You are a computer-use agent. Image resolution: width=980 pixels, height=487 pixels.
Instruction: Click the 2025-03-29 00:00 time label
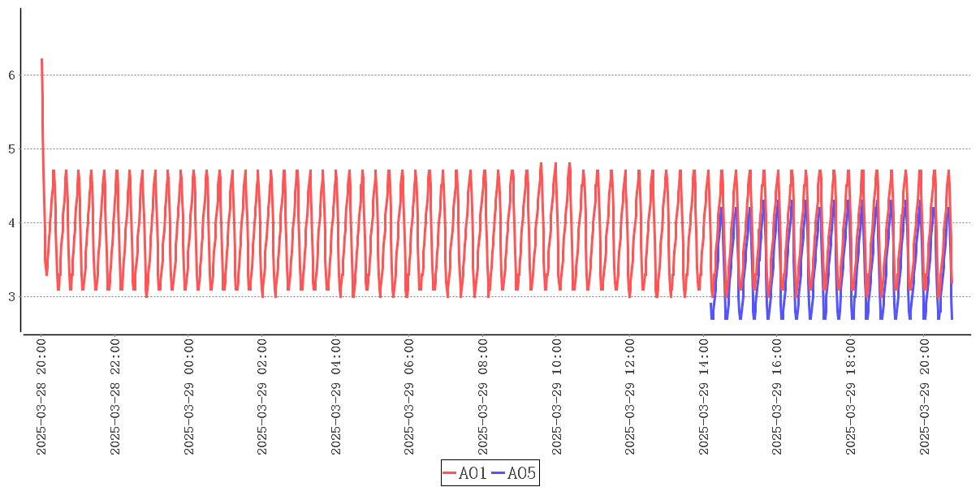[189, 397]
